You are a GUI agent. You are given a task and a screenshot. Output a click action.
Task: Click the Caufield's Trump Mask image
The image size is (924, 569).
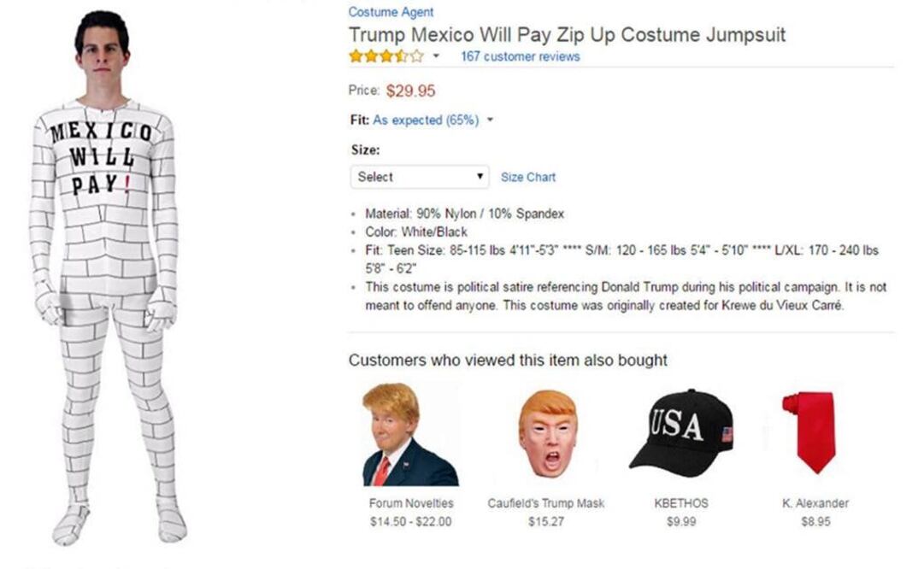(546, 436)
